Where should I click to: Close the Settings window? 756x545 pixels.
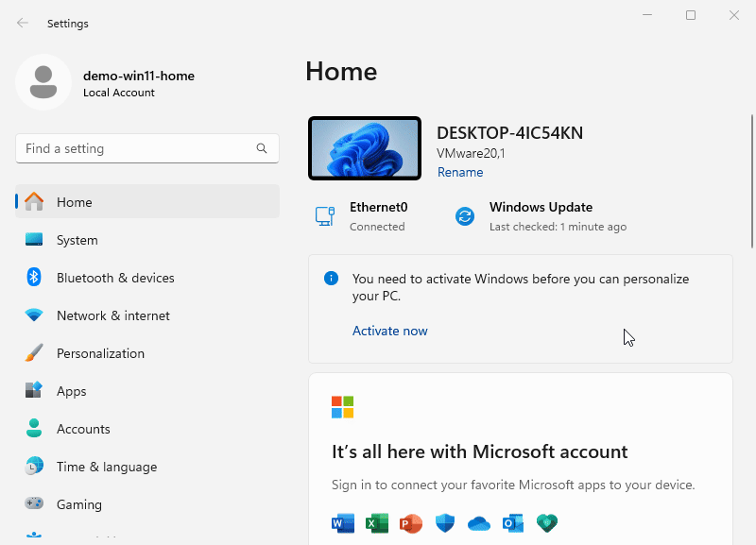pyautogui.click(x=734, y=15)
